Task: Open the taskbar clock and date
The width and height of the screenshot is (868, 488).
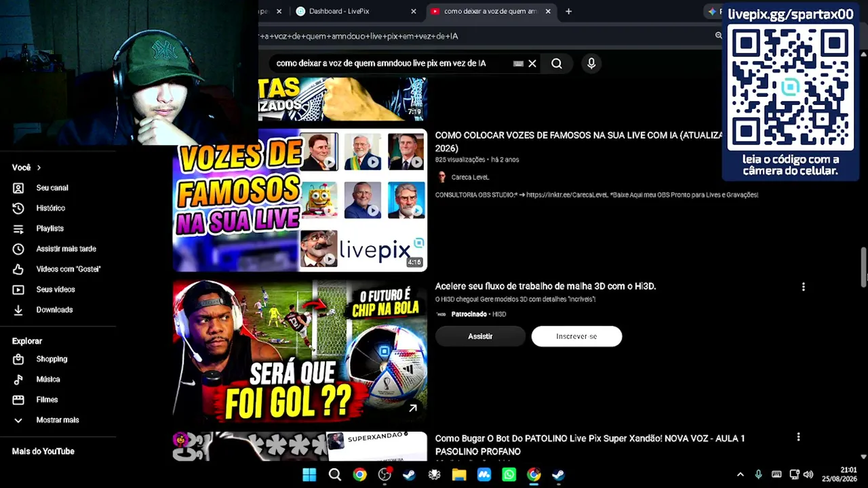Action: (840, 474)
